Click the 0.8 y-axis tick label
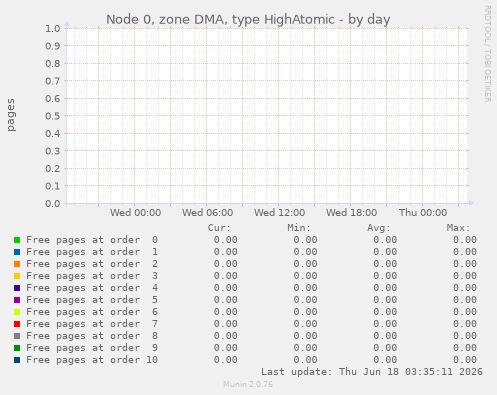The width and height of the screenshot is (497, 395). click(x=53, y=63)
